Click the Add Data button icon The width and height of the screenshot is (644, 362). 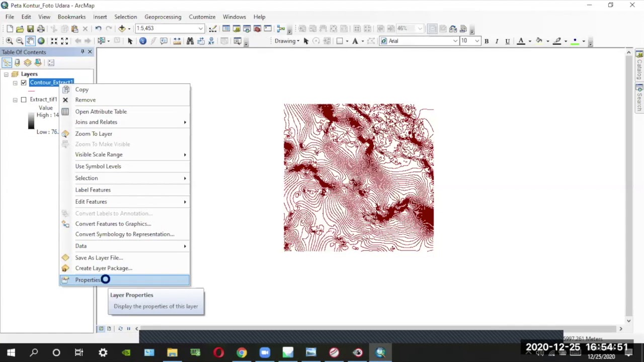tap(122, 29)
